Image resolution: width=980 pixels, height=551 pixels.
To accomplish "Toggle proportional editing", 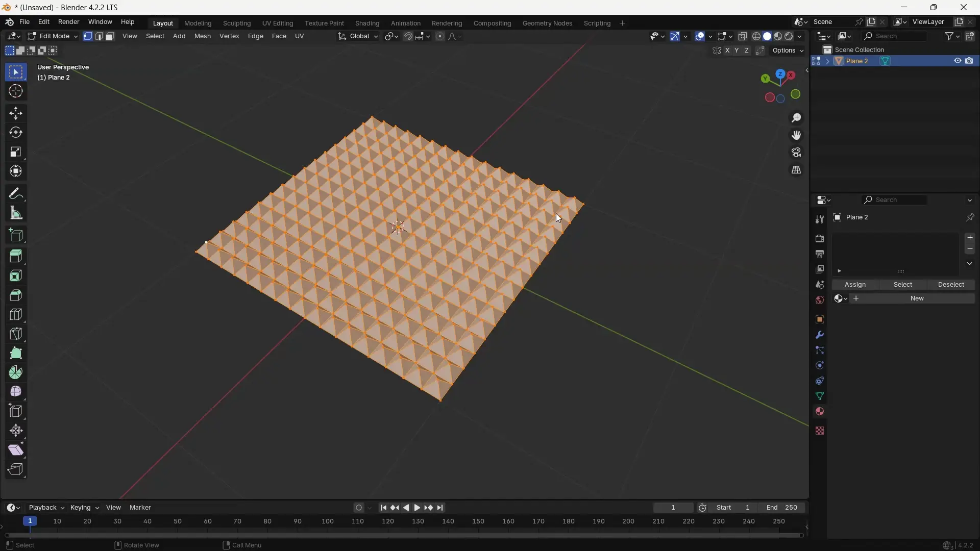I will click(440, 37).
